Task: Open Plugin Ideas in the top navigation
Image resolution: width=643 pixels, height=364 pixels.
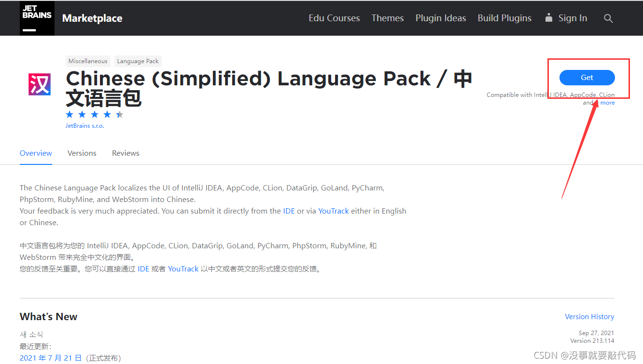Action: (x=441, y=18)
